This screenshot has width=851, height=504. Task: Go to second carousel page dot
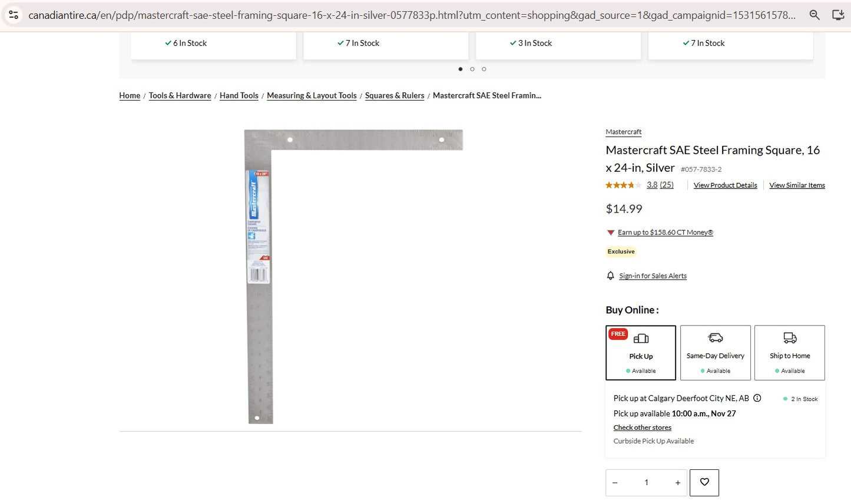[472, 69]
